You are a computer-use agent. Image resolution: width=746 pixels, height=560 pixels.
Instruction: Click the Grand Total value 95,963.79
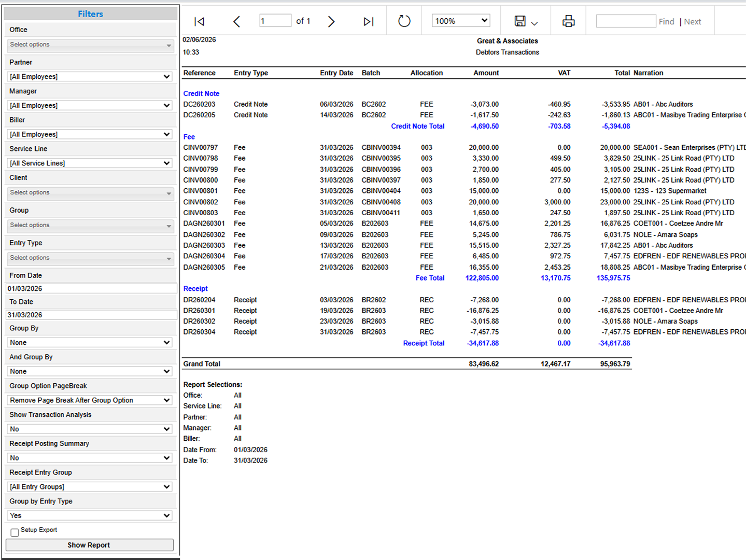[615, 364]
